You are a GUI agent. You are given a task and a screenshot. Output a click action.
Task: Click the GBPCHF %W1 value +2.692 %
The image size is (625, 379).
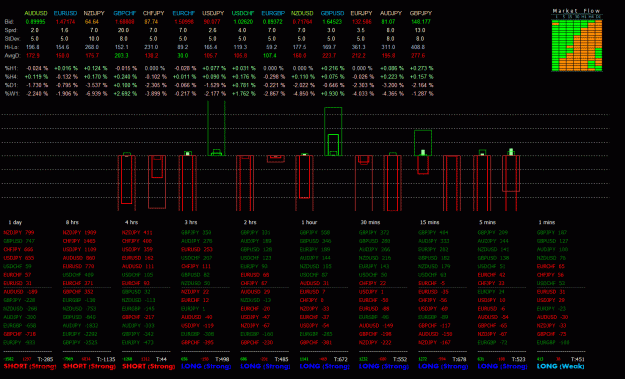[x=125, y=93]
